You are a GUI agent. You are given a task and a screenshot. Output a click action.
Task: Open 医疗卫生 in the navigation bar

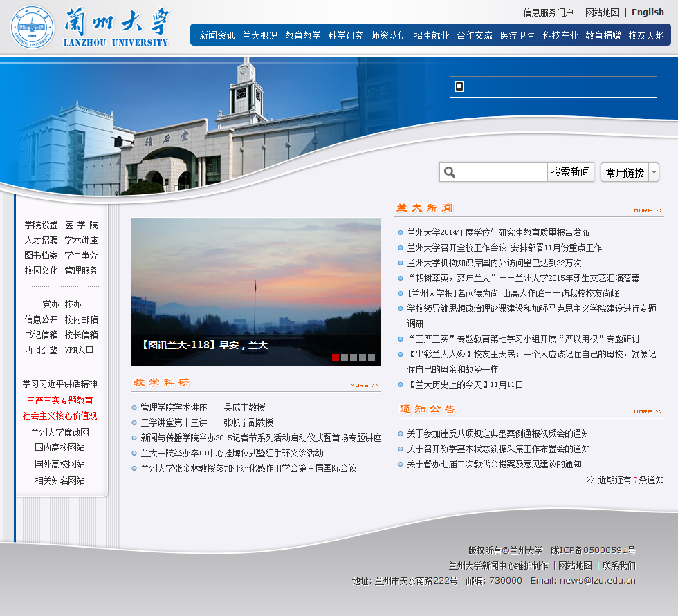(517, 35)
